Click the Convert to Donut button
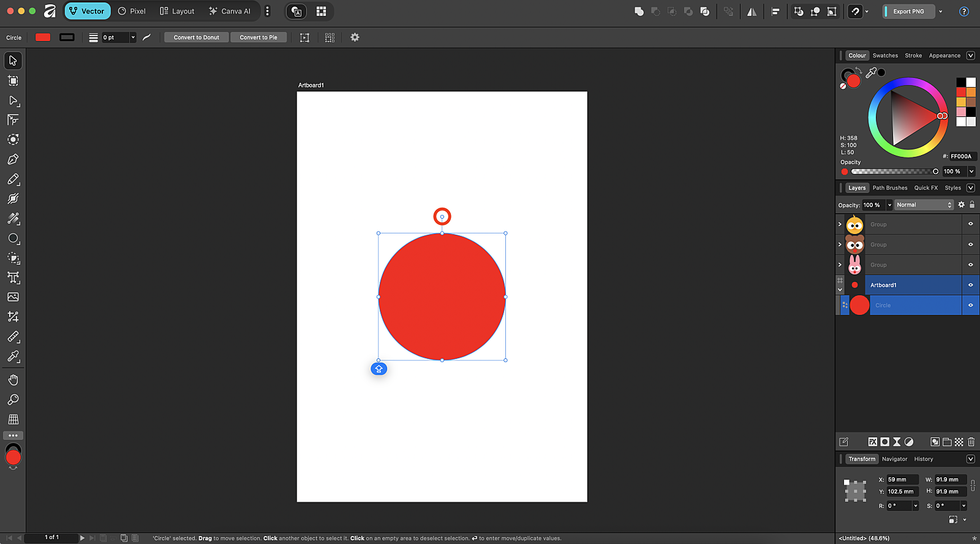The image size is (980, 544). click(x=196, y=37)
